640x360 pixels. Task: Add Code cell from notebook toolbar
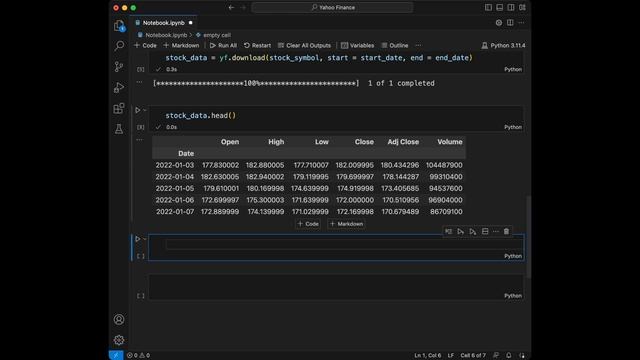(145, 45)
